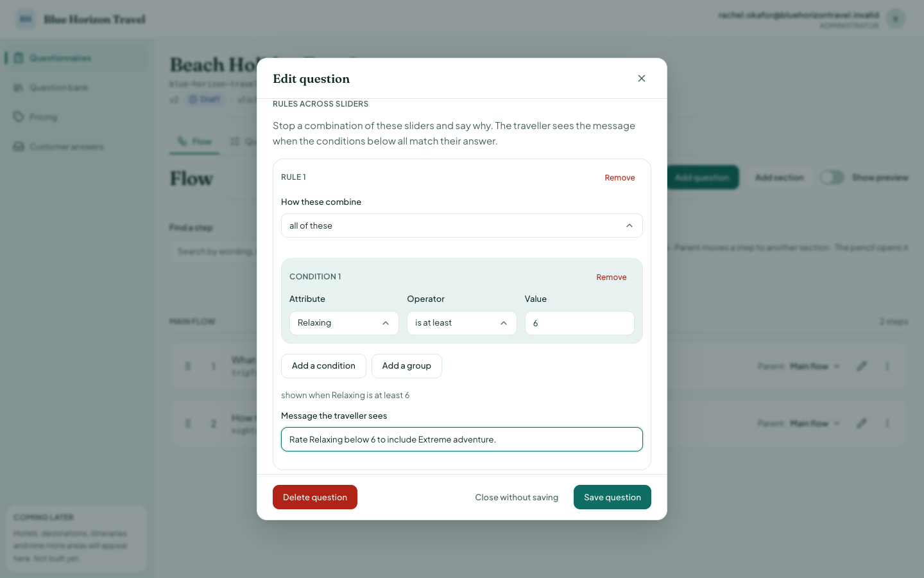
Task: Click the Pricing tag icon in sidebar
Action: pyautogui.click(x=19, y=117)
